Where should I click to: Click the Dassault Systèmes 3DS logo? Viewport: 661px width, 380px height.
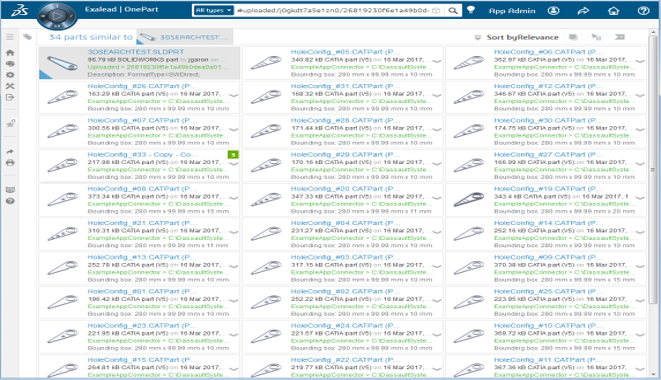point(19,10)
